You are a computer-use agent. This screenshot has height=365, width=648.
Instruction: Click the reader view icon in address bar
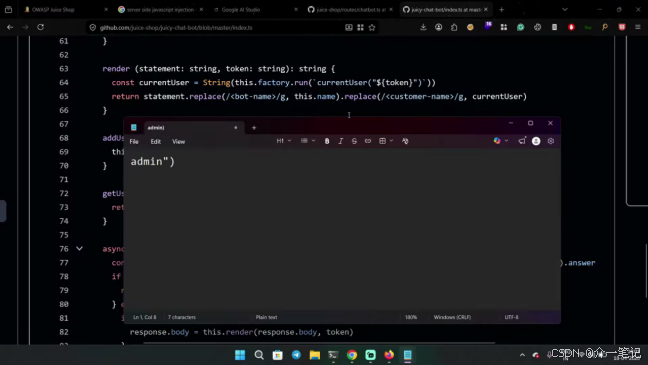point(349,27)
